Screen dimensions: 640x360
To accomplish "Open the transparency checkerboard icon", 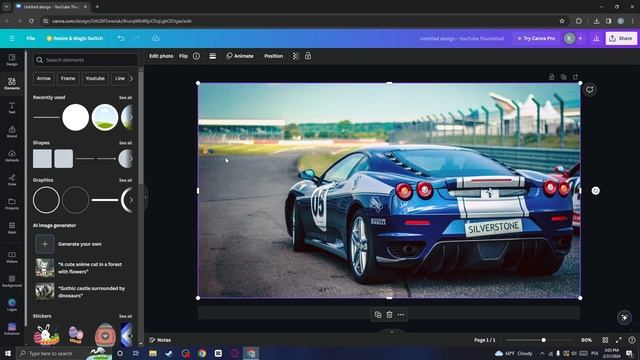I will pos(296,56).
